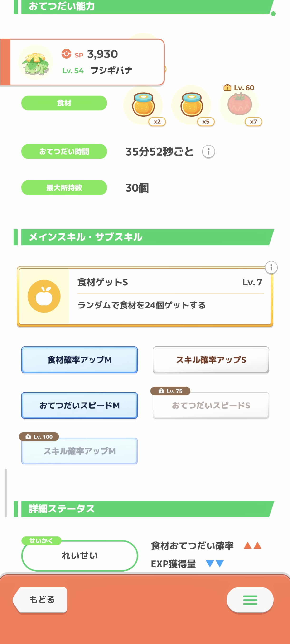Tap the Venusaur portrait icon

pyautogui.click(x=36, y=62)
